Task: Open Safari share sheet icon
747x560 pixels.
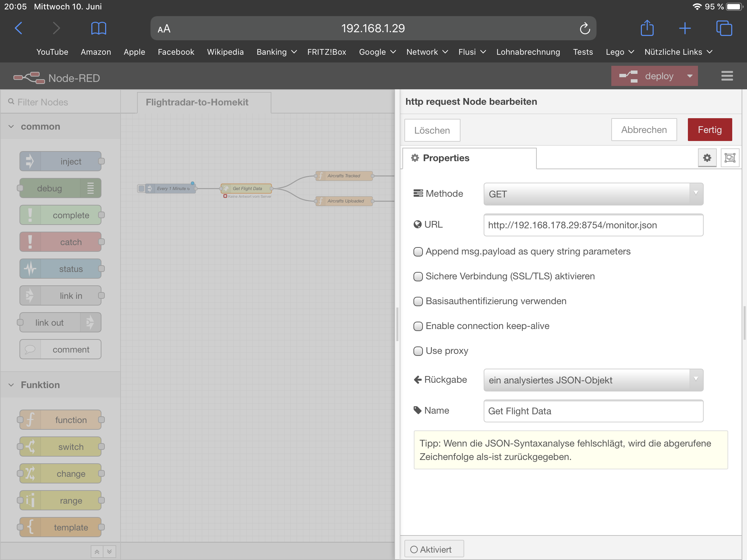Action: (x=647, y=28)
